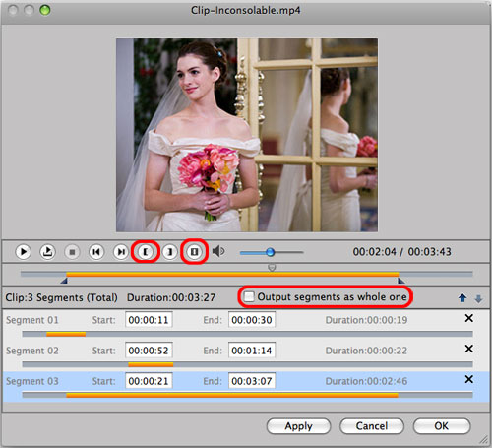
Task: Delete Segment 01 with X
Action: click(469, 318)
